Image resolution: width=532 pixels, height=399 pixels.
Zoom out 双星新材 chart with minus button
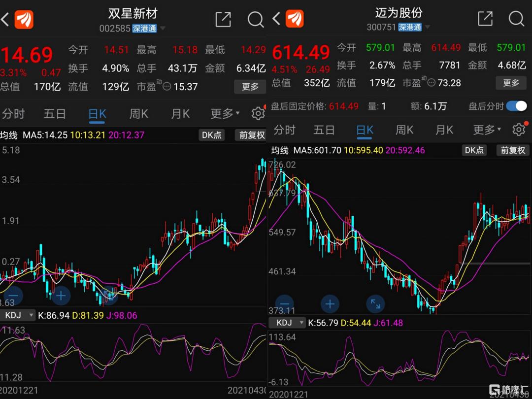coord(13,296)
